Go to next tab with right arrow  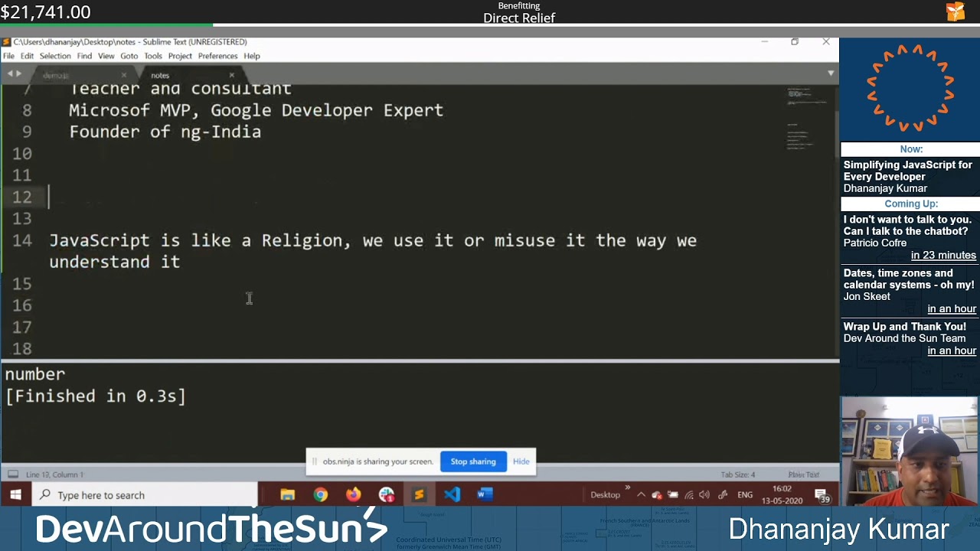(x=18, y=73)
